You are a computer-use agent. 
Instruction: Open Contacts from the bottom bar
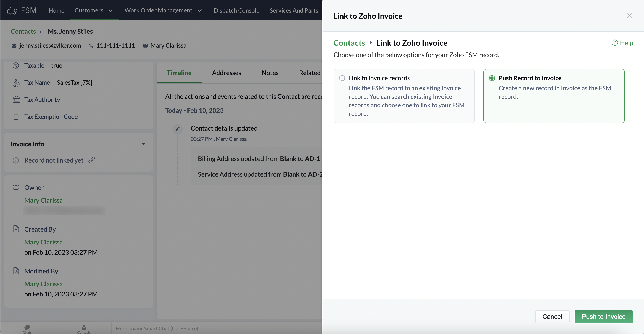click(x=84, y=329)
